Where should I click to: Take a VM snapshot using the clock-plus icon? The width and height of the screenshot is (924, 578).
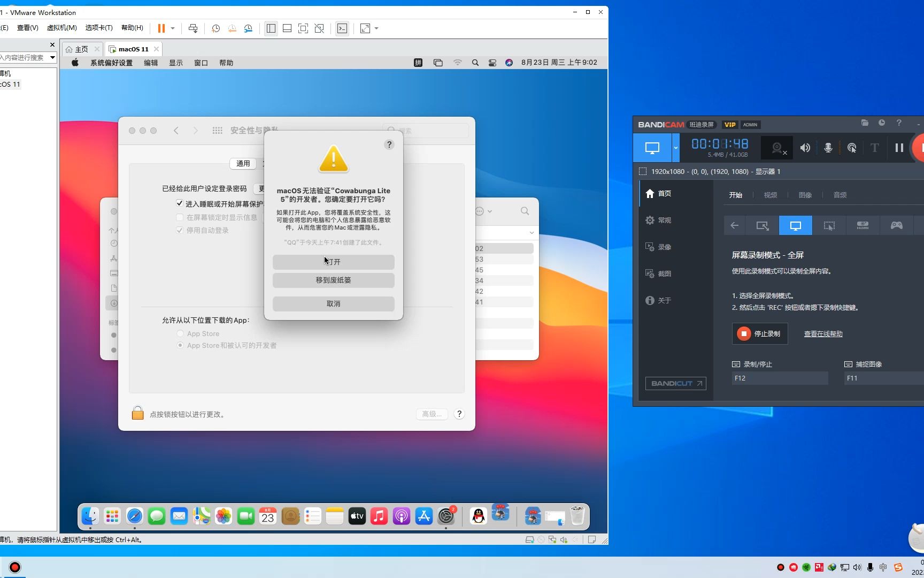coord(215,28)
